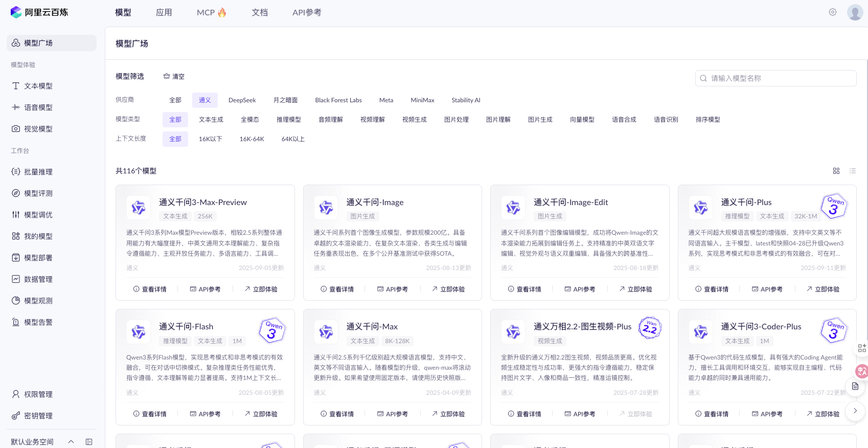The height and width of the screenshot is (448, 868).
Task: Select Stability AI provider filter
Action: [466, 100]
